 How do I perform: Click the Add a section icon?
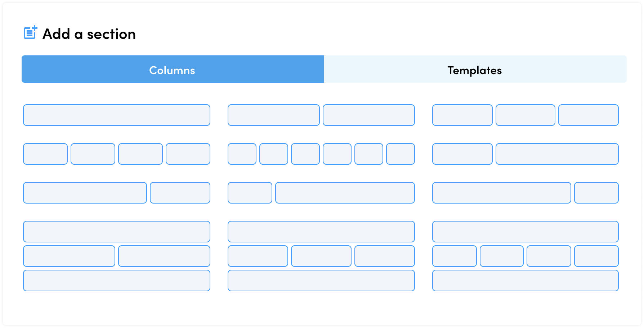31,32
